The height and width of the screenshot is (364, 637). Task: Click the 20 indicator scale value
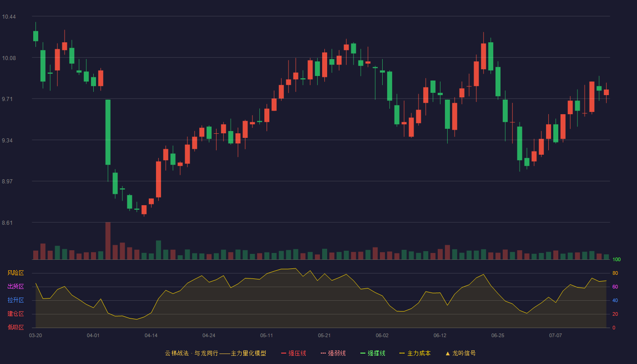[615, 314]
